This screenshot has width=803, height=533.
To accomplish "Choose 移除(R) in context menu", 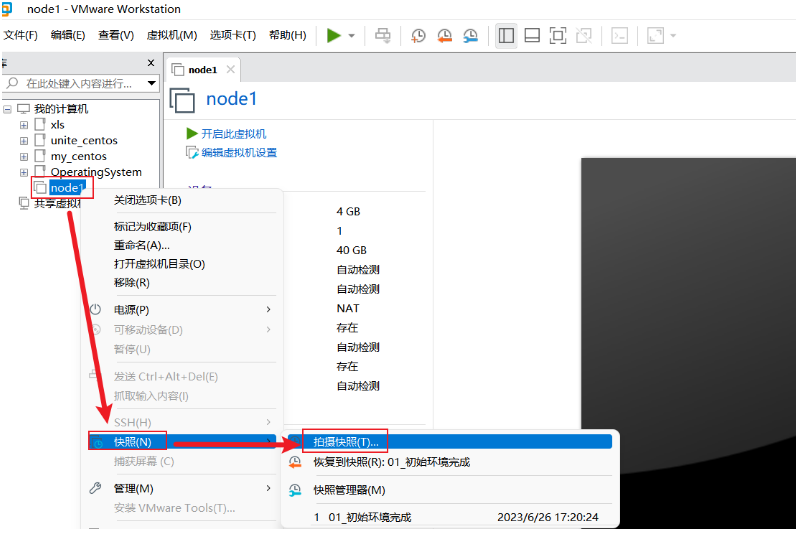I will point(132,283).
